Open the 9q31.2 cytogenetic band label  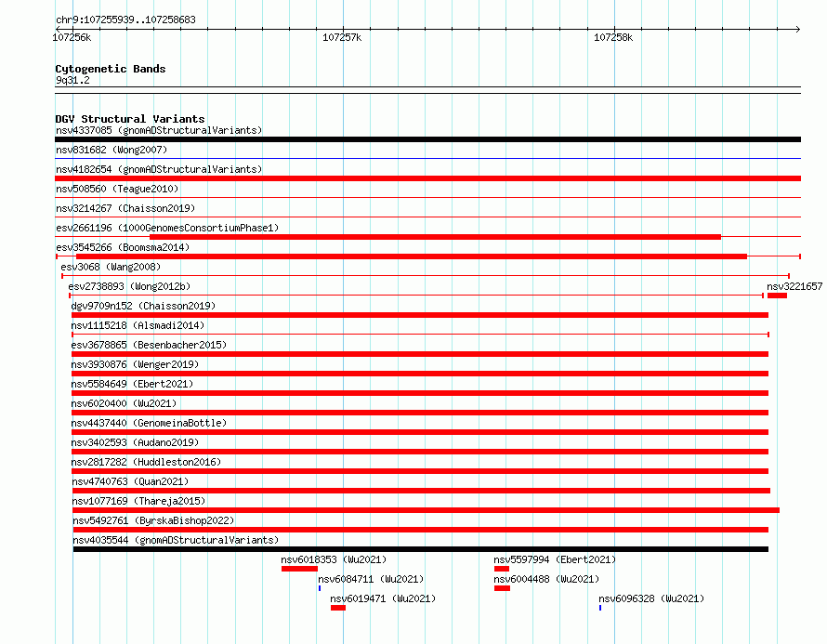72,80
